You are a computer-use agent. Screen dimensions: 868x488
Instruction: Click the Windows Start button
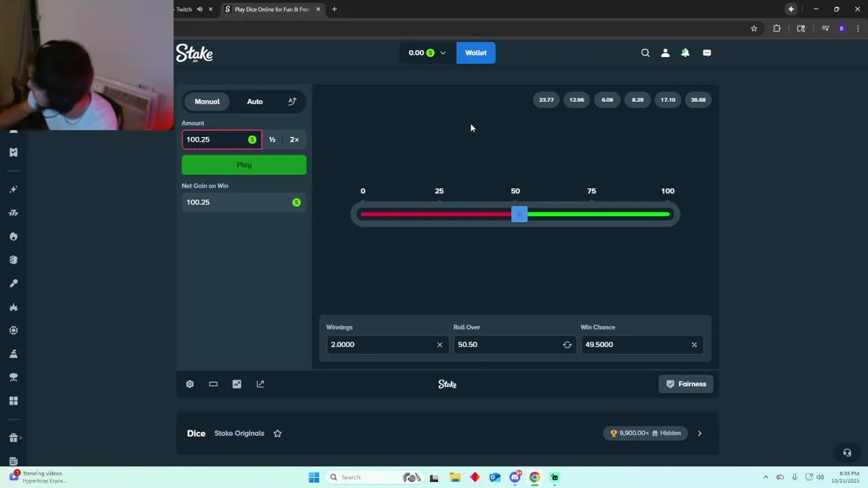click(314, 477)
